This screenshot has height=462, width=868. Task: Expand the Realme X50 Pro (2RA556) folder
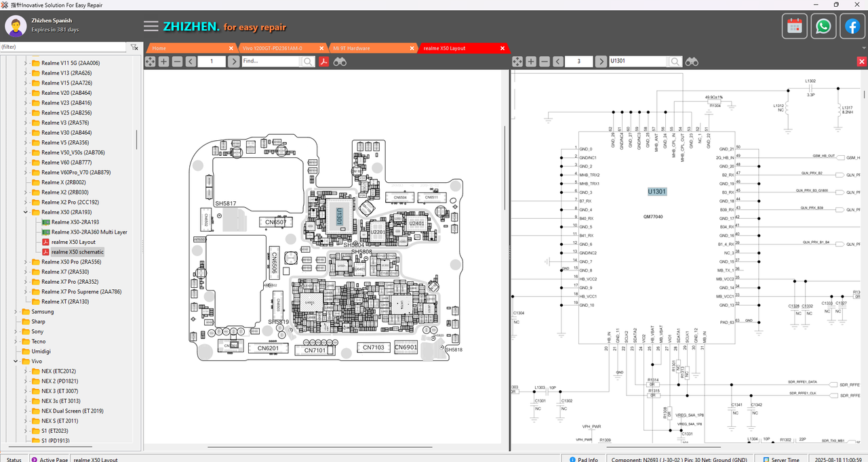[26, 261]
